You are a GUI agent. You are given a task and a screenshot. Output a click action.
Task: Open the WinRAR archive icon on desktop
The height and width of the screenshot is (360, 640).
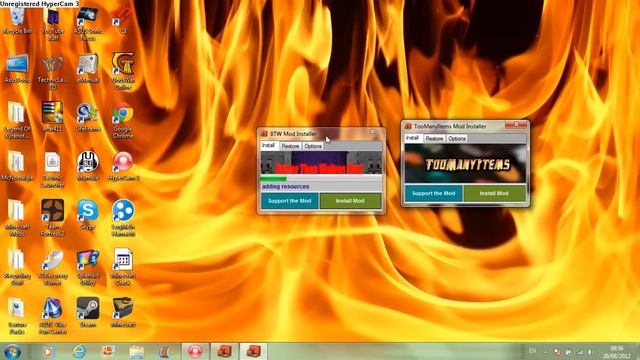click(x=53, y=116)
